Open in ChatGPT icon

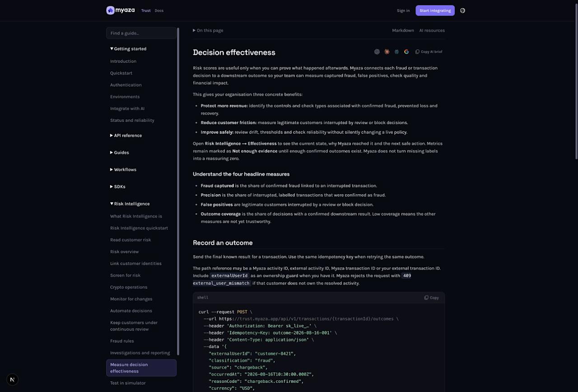(377, 52)
